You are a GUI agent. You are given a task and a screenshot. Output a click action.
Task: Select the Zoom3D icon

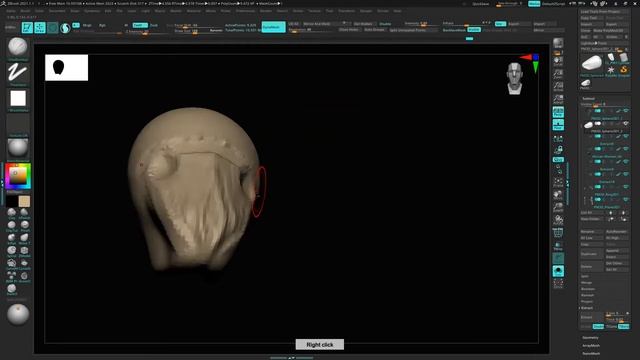coord(558,207)
